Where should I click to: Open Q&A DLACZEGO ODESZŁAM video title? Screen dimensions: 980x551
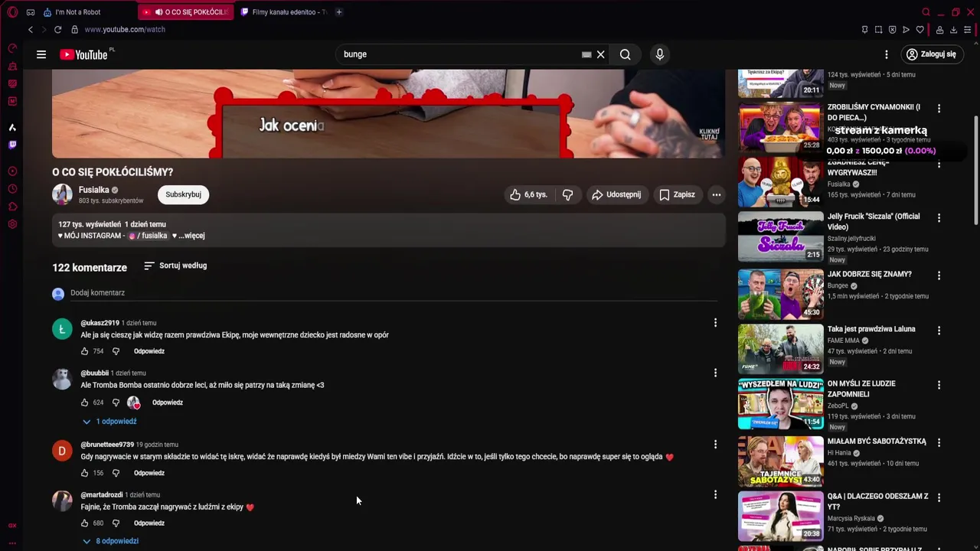click(x=877, y=501)
